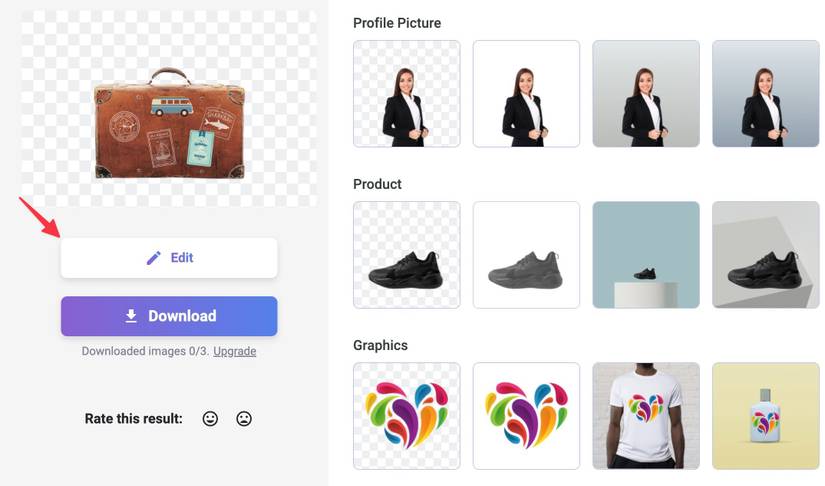Click the happy smiley rating icon
The image size is (825, 486).
click(210, 419)
